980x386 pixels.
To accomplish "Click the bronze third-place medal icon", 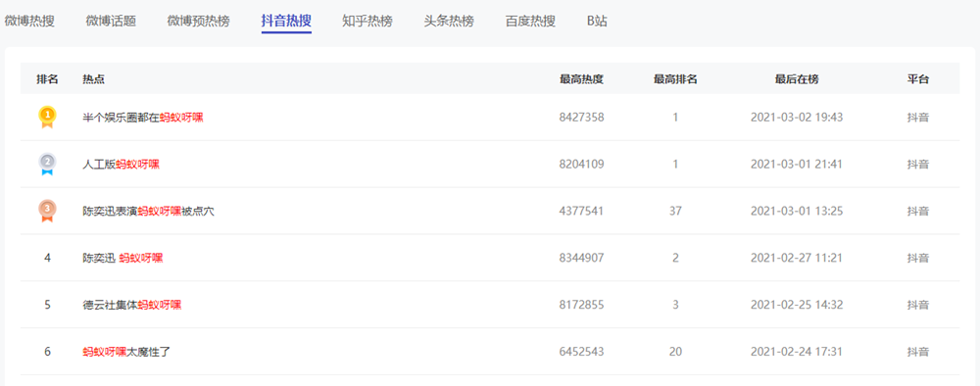I will 47,211.
